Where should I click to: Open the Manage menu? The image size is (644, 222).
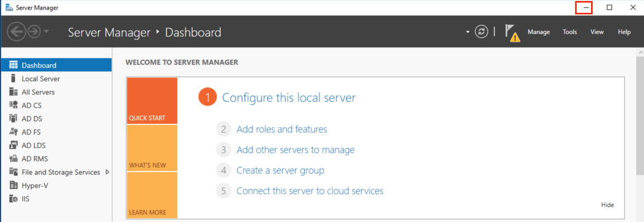pyautogui.click(x=539, y=32)
